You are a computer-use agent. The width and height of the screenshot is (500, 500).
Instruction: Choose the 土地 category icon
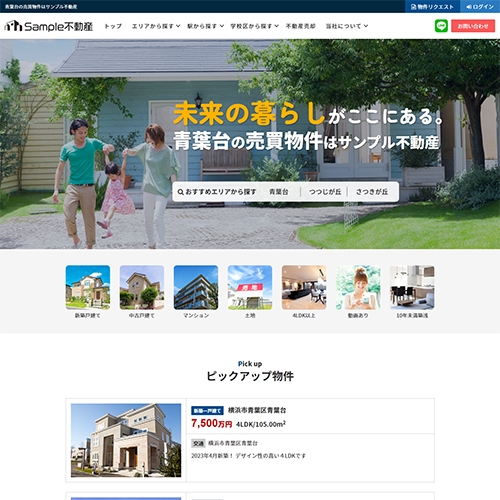click(250, 287)
